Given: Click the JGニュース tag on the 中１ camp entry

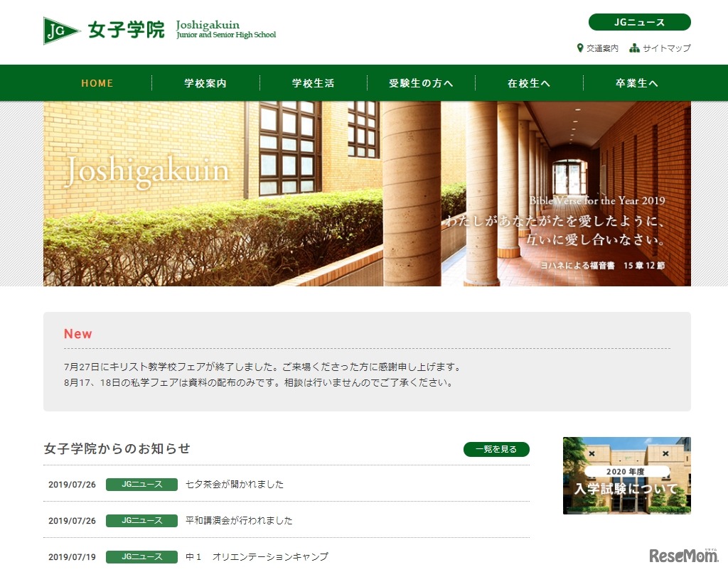Looking at the screenshot, I should [x=141, y=557].
